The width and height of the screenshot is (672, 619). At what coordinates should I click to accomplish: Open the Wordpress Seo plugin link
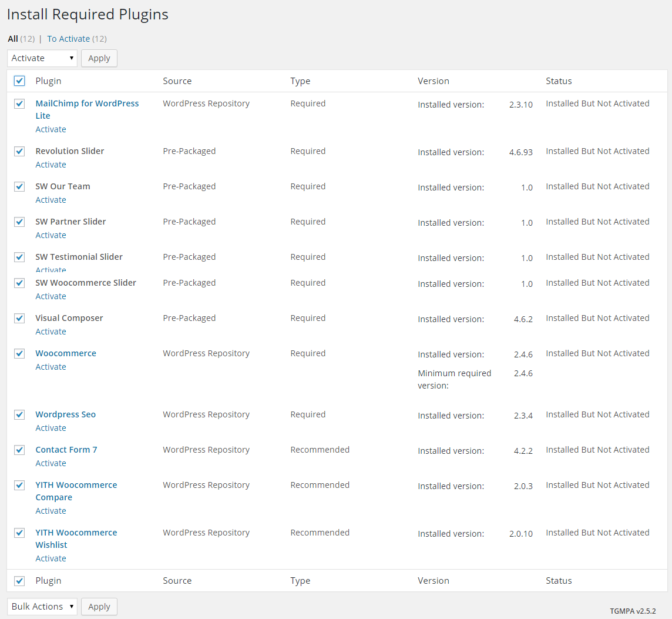tap(66, 414)
